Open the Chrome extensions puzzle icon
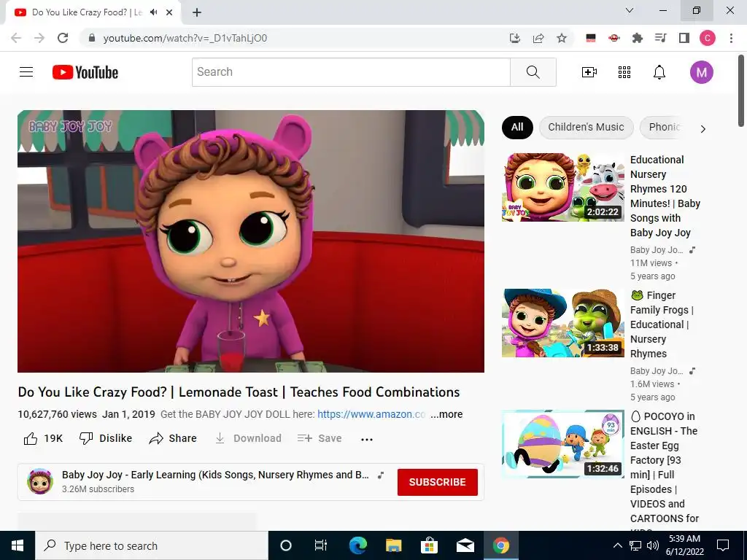This screenshot has width=747, height=560. [x=638, y=38]
